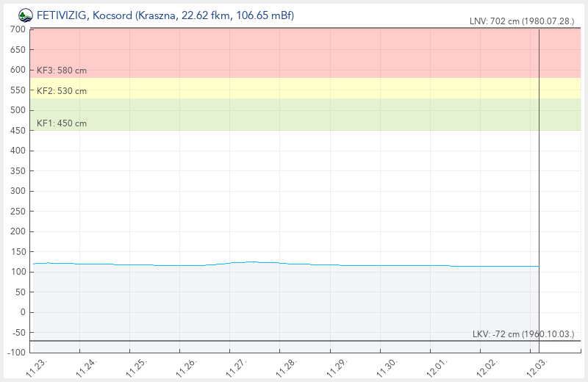Select the KF1: 450 cm level label
This screenshot has width=588, height=382.
(62, 123)
